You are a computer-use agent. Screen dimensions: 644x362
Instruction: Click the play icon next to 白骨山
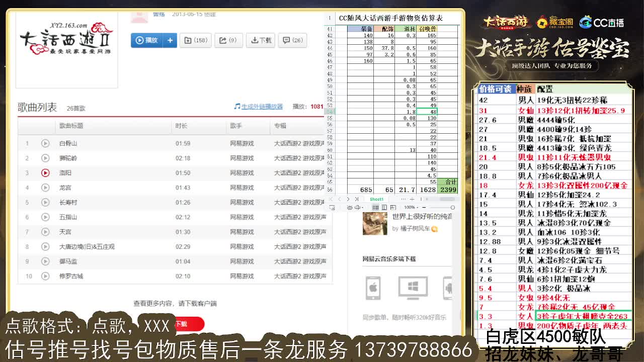pos(45,143)
